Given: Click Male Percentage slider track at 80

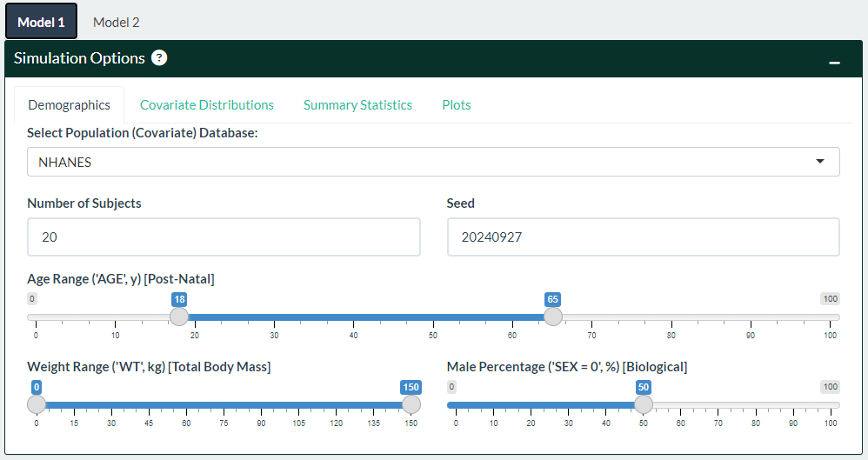Looking at the screenshot, I should tap(756, 404).
